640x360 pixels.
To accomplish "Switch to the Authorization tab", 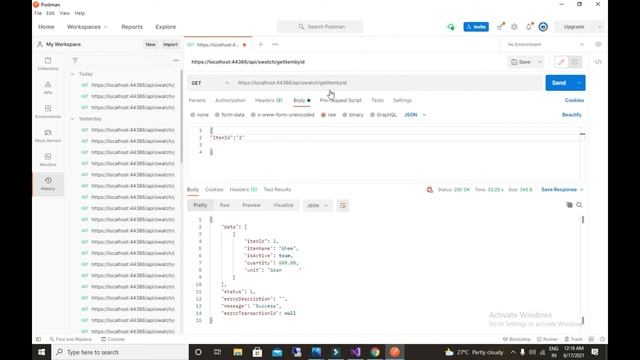I will 230,100.
